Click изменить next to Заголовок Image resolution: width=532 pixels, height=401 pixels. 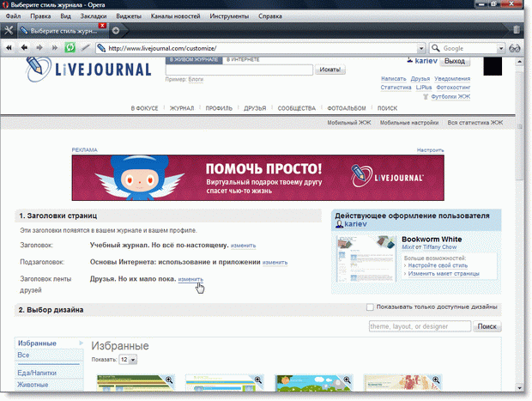pyautogui.click(x=244, y=246)
